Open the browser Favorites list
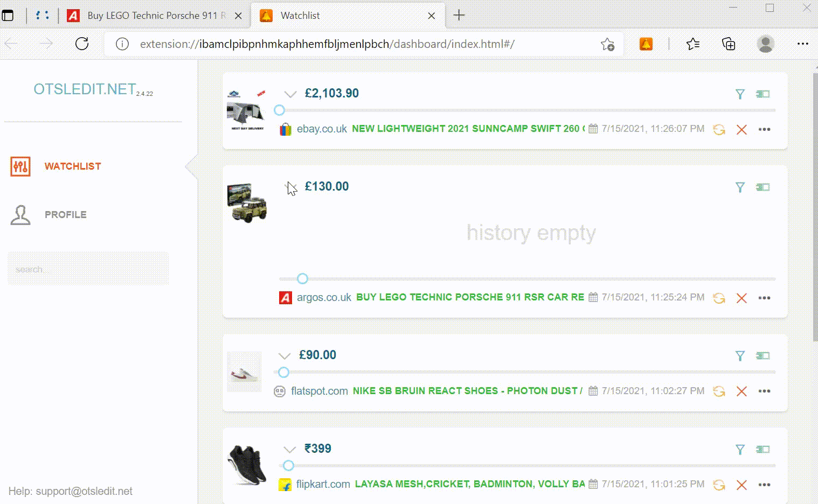 tap(693, 44)
